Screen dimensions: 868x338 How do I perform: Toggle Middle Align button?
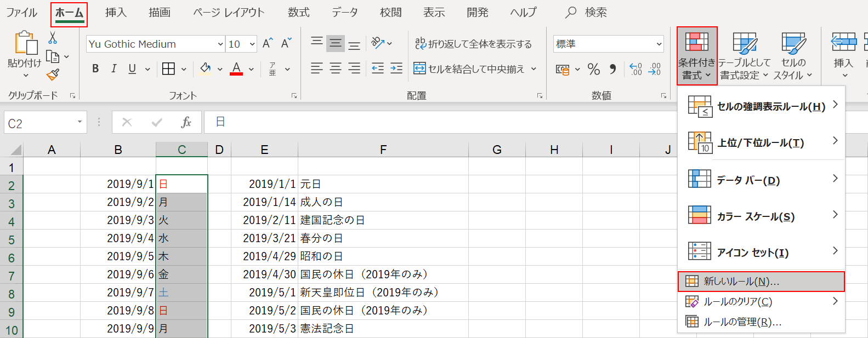click(336, 44)
